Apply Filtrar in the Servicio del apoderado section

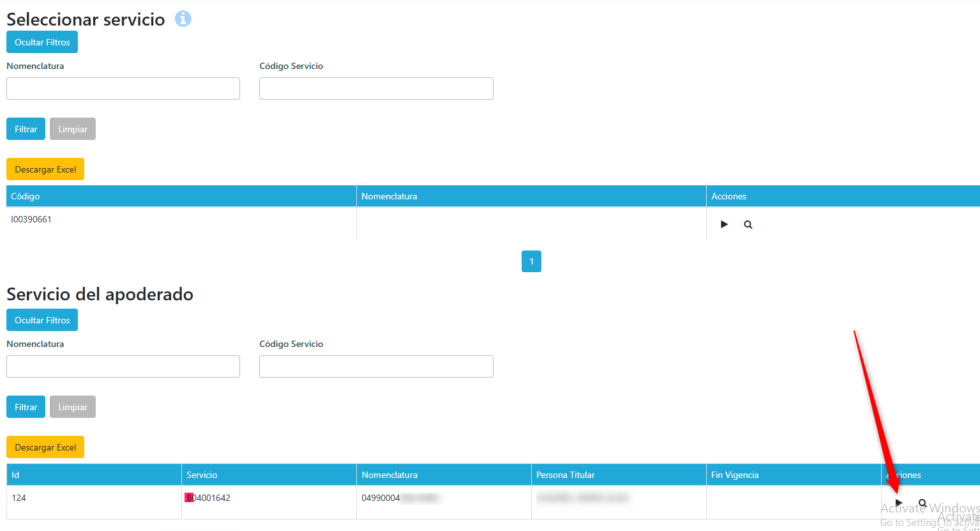[26, 407]
